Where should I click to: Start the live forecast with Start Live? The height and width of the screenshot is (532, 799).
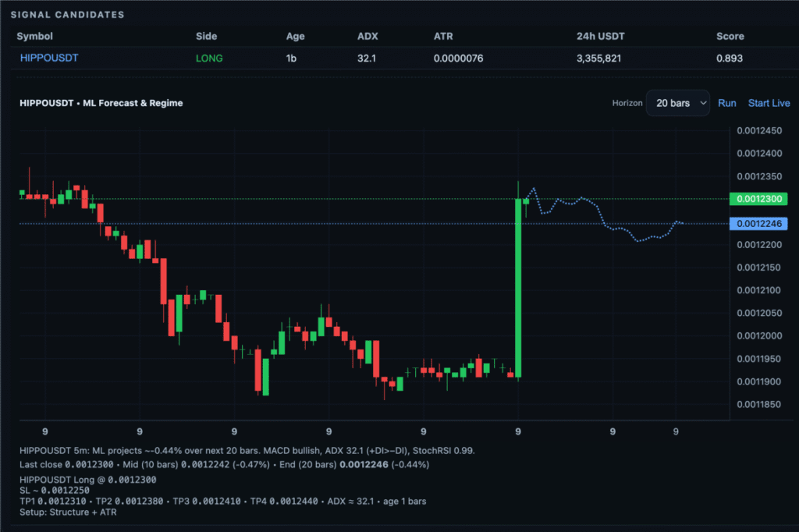pos(769,103)
